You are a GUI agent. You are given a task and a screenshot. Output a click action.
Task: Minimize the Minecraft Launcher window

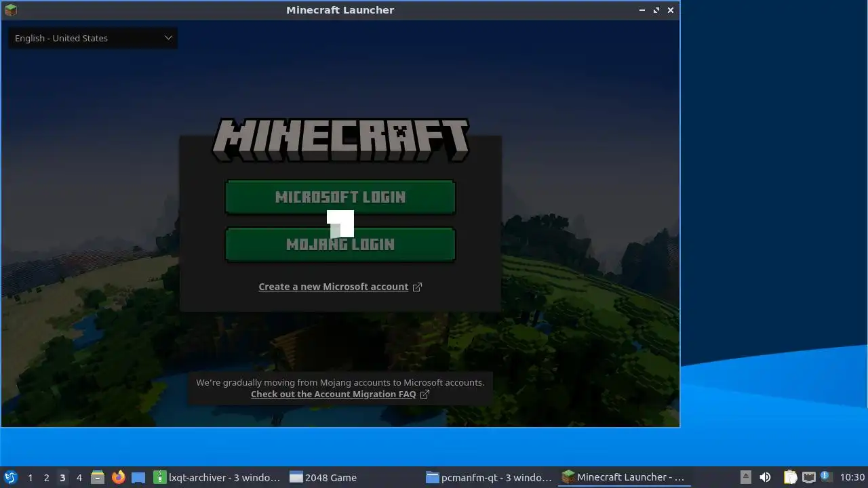click(x=642, y=10)
